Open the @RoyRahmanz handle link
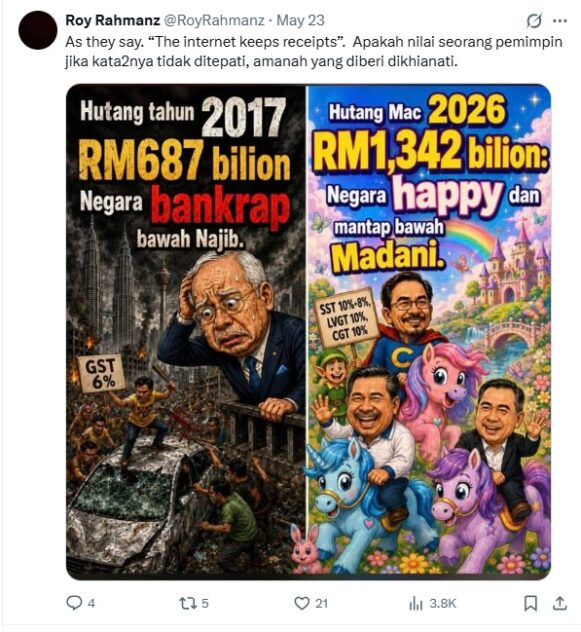 pyautogui.click(x=214, y=20)
